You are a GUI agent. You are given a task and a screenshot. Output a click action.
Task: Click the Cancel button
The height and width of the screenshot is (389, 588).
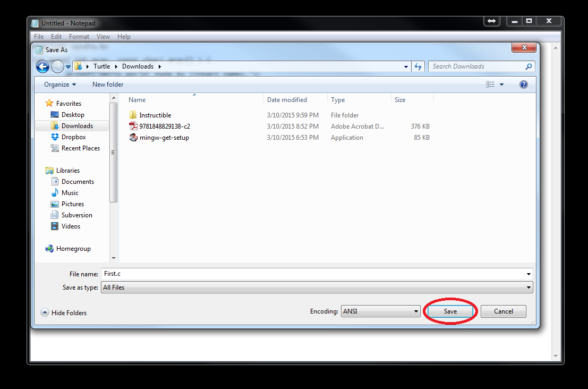coord(503,311)
